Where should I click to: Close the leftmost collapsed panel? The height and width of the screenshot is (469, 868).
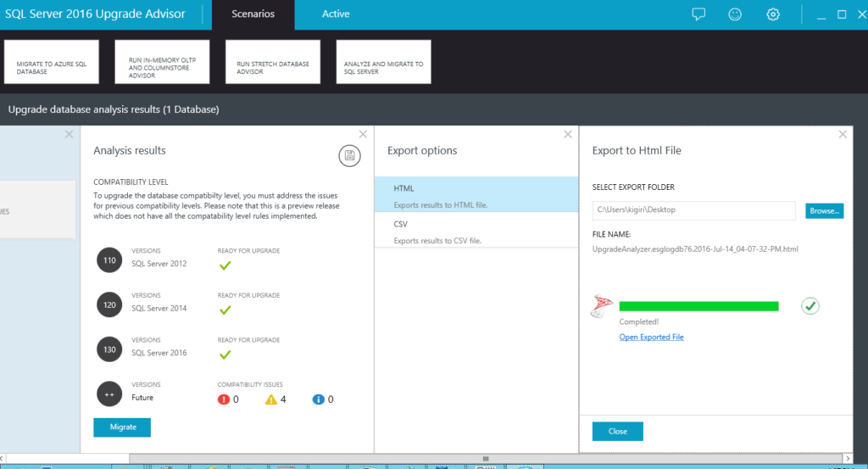(x=69, y=134)
